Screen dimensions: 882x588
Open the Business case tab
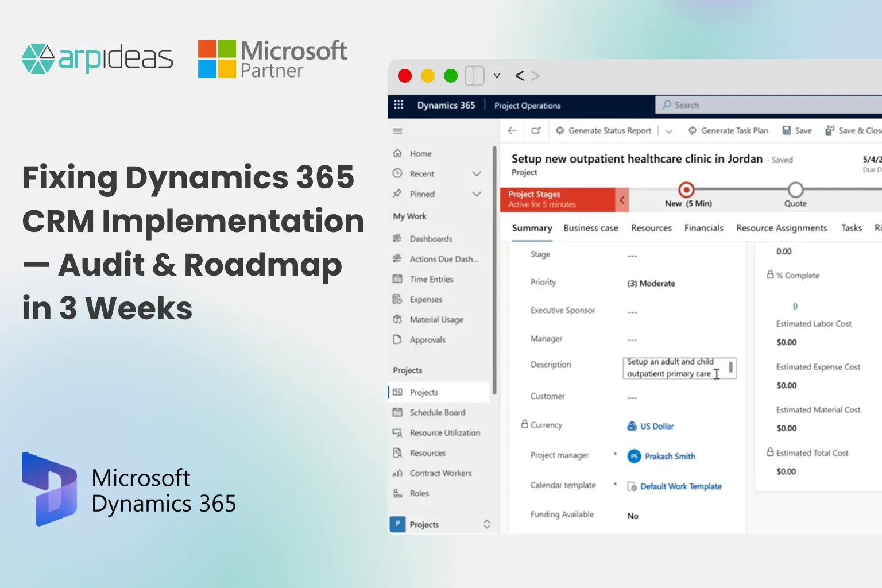pos(590,228)
